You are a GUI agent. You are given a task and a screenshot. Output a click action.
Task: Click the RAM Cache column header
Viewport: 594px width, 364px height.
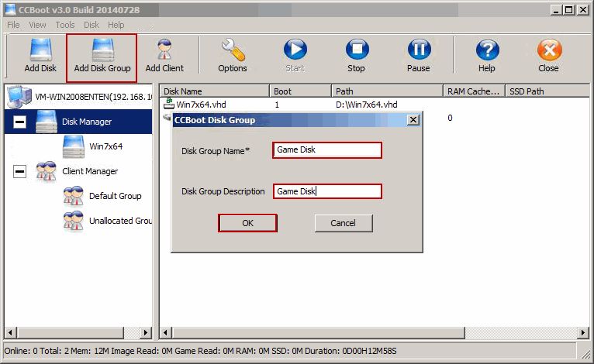(x=474, y=91)
